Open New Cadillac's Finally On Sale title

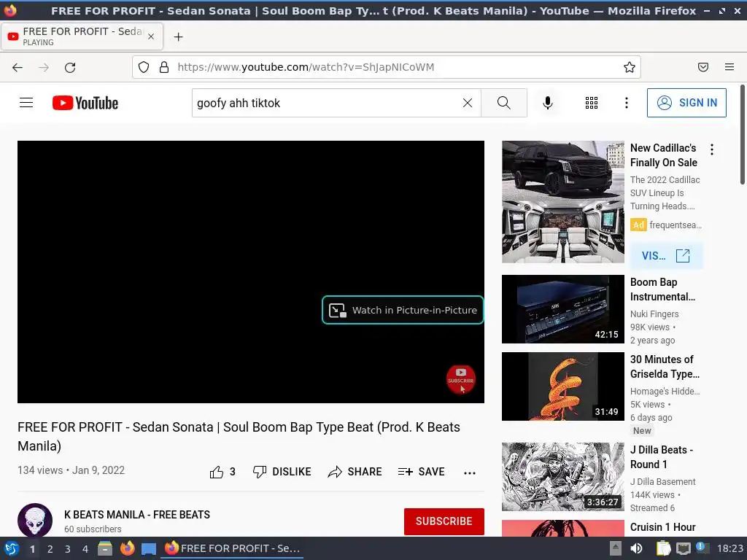coord(664,155)
